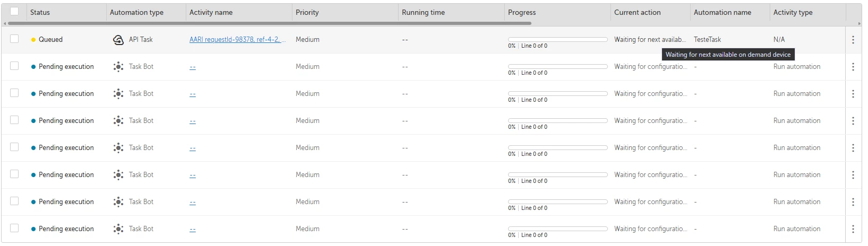The image size is (868, 246).
Task: Open the AARI requestId-98378 activity link
Action: click(x=237, y=40)
